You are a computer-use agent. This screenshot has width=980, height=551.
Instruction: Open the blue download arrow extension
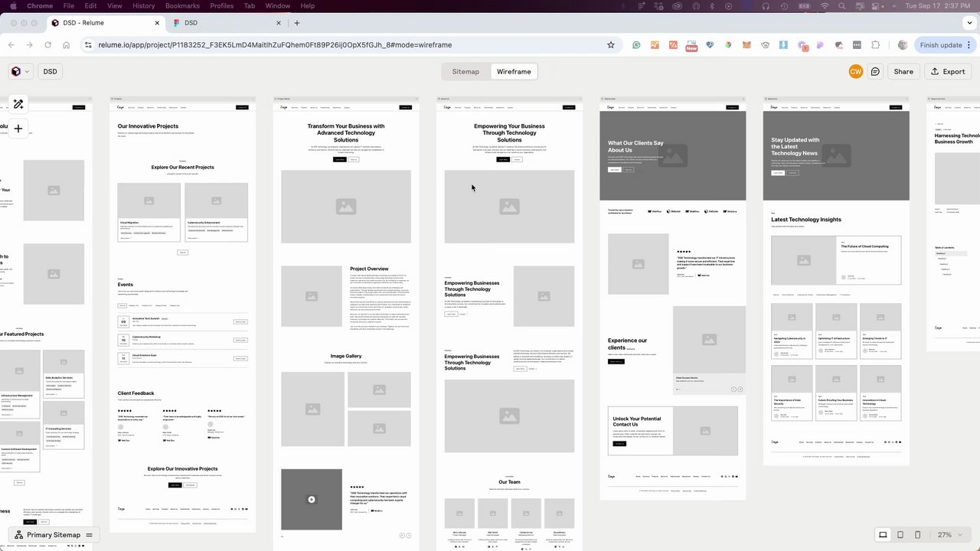pyautogui.click(x=783, y=45)
